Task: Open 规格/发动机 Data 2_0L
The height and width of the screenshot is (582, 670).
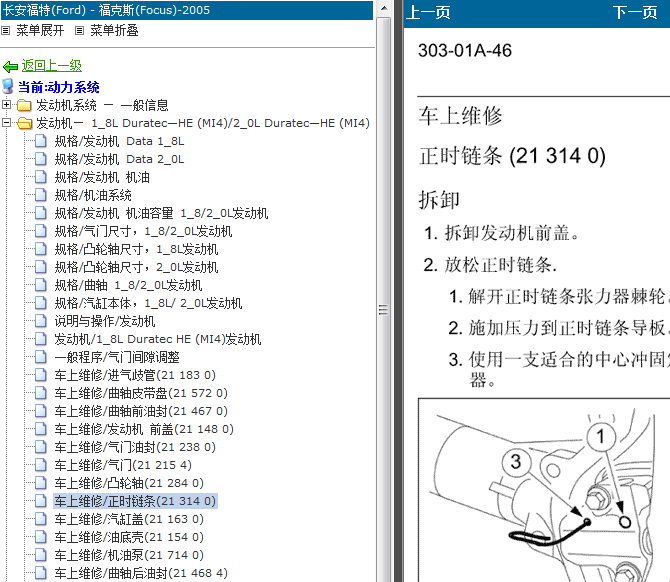Action: coord(119,159)
